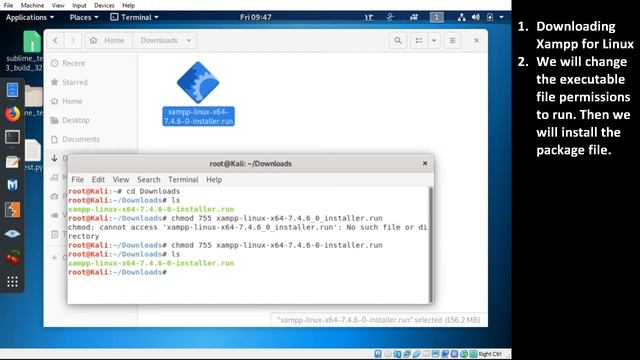Click the selected file status text
The height and width of the screenshot is (360, 640).
coord(378,320)
